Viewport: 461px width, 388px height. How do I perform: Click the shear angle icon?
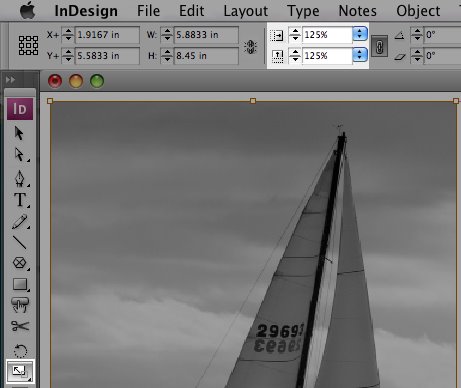point(400,57)
